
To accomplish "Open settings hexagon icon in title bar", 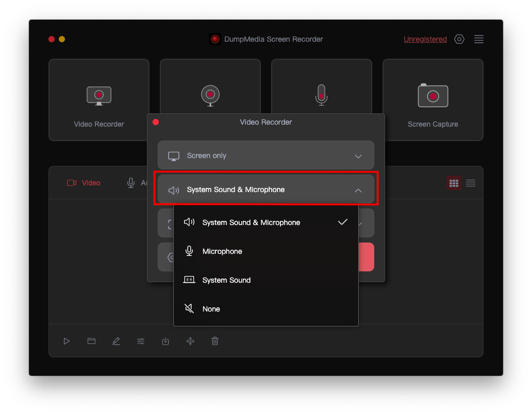I will point(459,39).
